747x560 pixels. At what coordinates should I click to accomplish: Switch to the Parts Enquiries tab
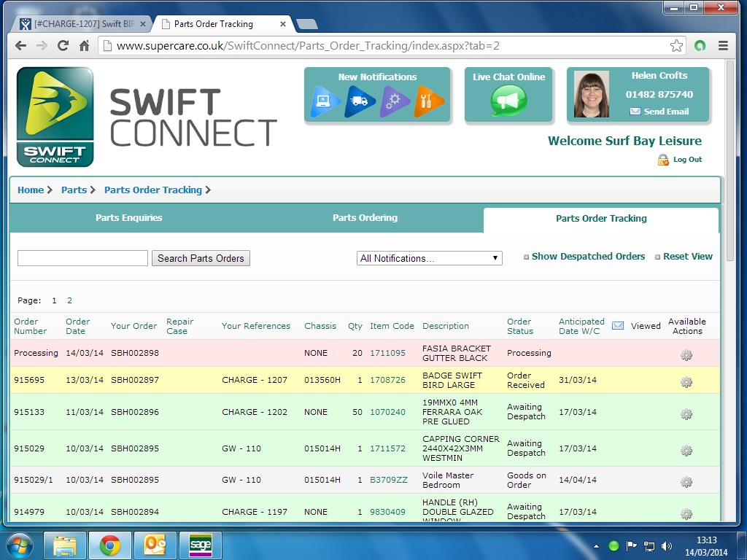129,218
